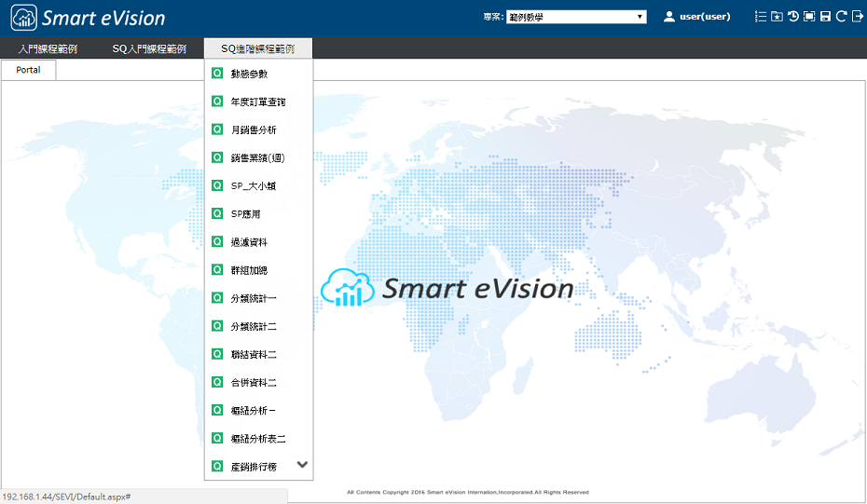Open the 專案 project dropdown
The height and width of the screenshot is (504, 867).
pyautogui.click(x=576, y=17)
